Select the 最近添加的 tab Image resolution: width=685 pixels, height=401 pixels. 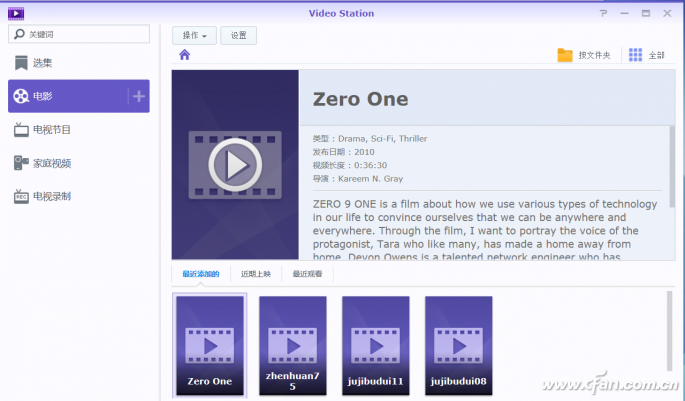[x=200, y=274]
